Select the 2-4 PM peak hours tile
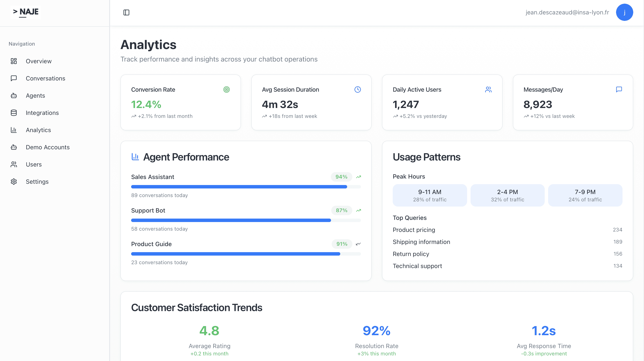The height and width of the screenshot is (361, 644). [x=507, y=195]
